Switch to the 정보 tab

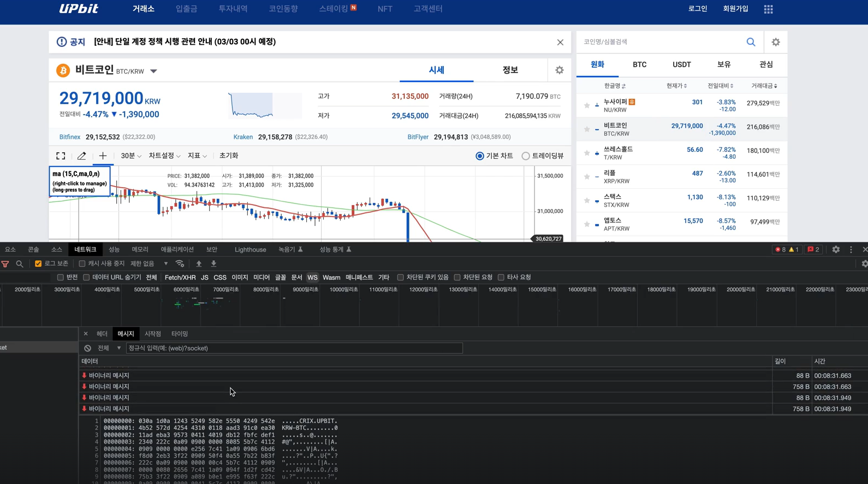[x=510, y=70]
